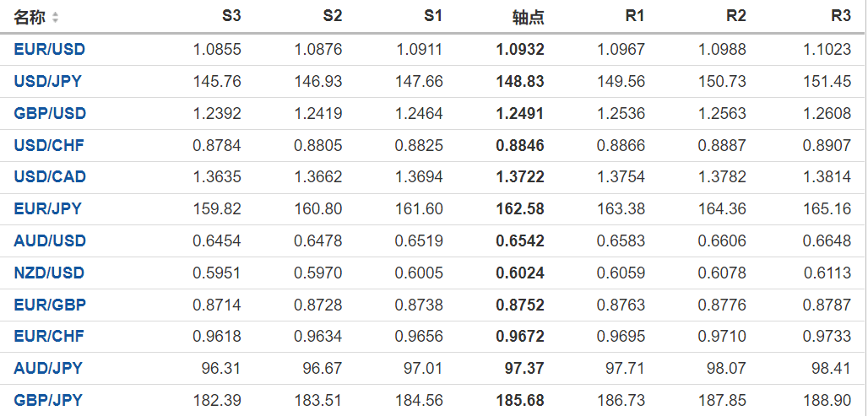Open the EUR/USD currency pair link
This screenshot has height=416, width=868.
[50, 50]
